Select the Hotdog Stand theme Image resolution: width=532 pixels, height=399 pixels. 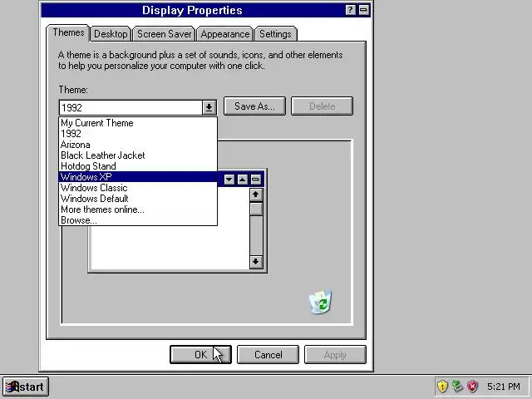[x=138, y=166]
